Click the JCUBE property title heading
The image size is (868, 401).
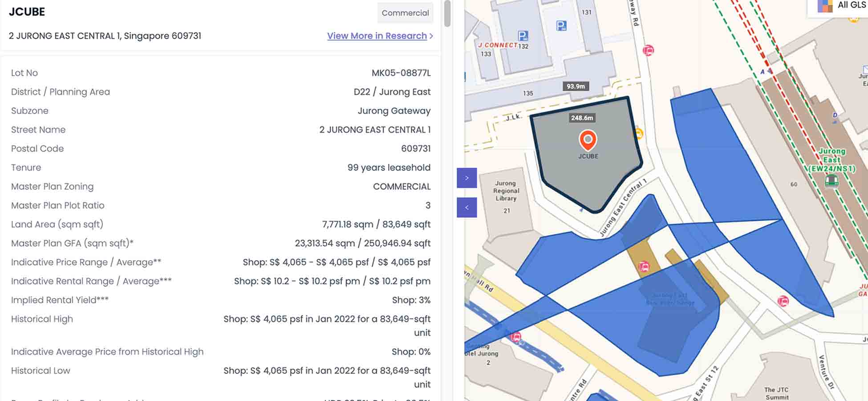(x=27, y=12)
